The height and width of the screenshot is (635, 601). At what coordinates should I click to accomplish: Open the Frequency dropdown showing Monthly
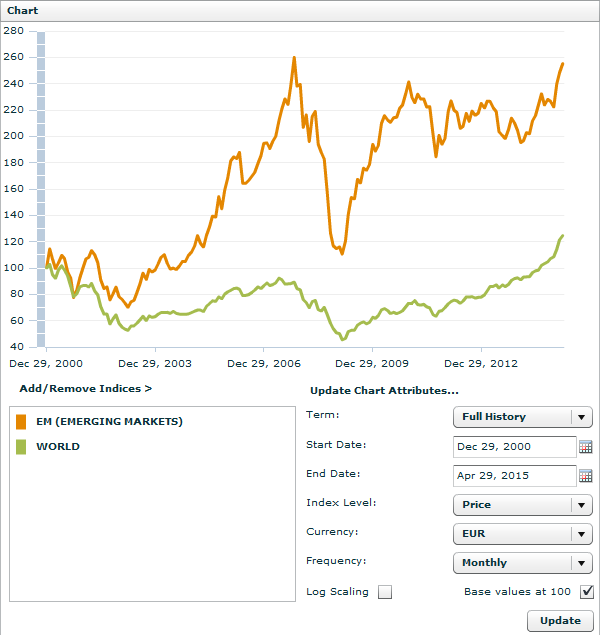(522, 563)
